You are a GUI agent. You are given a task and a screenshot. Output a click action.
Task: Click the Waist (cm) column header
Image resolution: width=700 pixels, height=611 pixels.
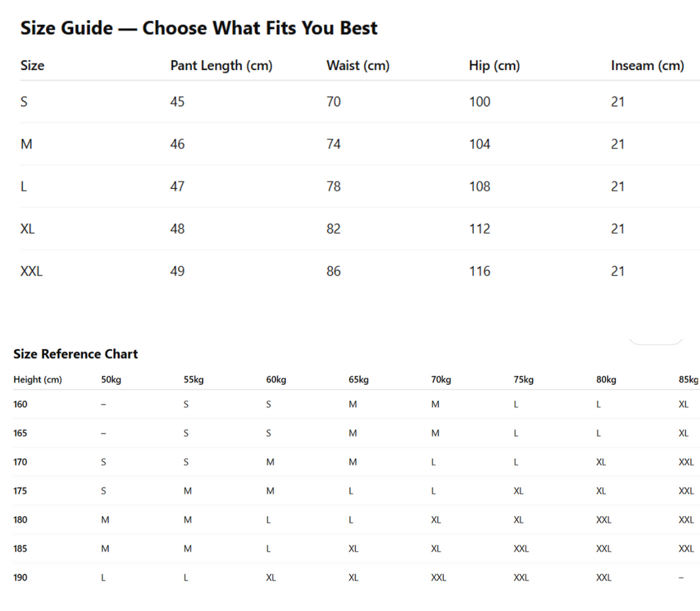pos(358,65)
